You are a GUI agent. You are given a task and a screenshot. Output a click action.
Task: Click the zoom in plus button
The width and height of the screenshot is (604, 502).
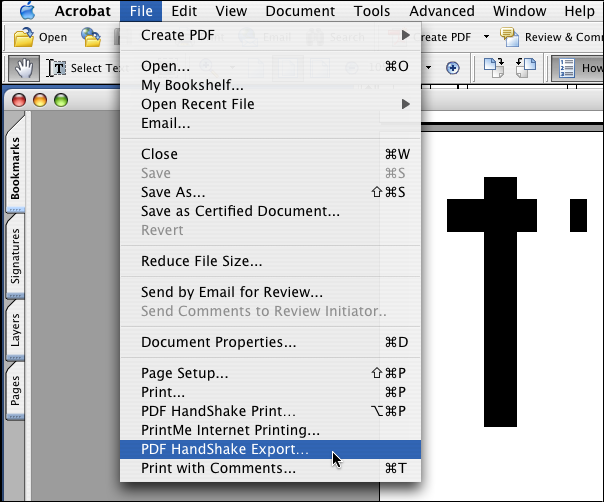[453, 68]
